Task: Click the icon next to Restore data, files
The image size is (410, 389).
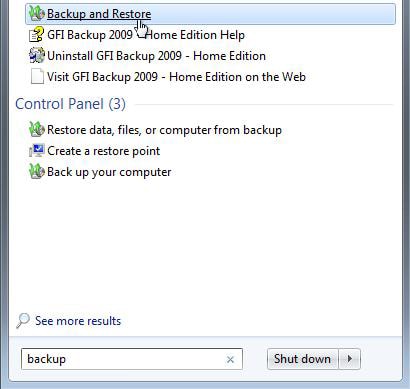Action: (x=37, y=130)
